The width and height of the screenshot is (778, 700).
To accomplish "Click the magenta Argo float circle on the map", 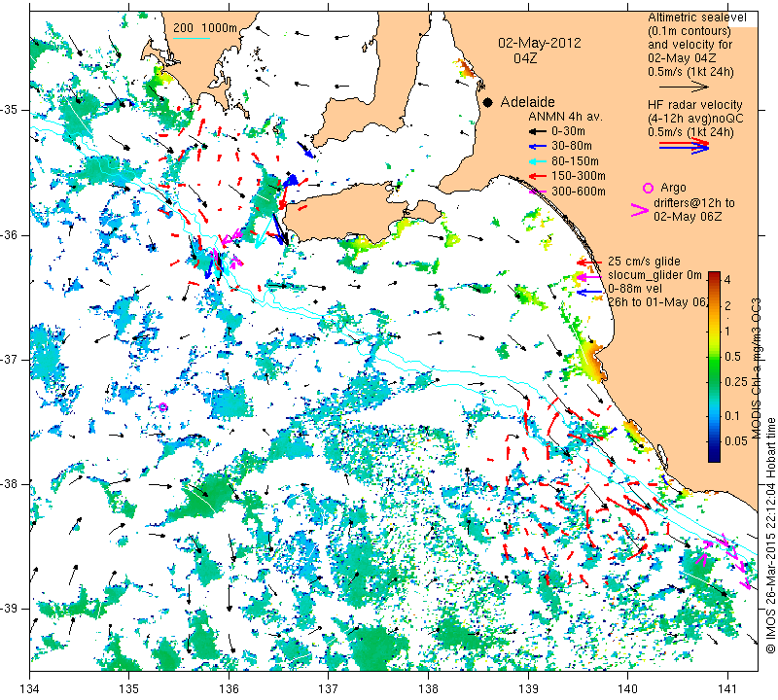I will point(163,407).
